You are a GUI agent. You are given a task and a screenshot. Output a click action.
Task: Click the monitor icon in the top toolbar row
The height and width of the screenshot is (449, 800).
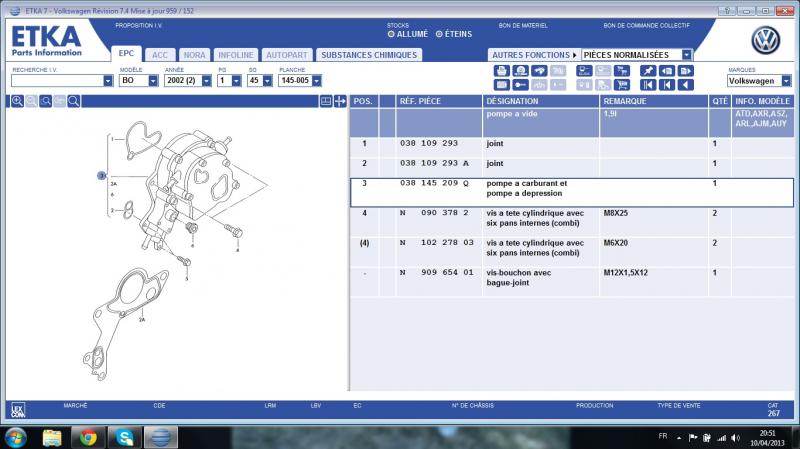click(584, 71)
